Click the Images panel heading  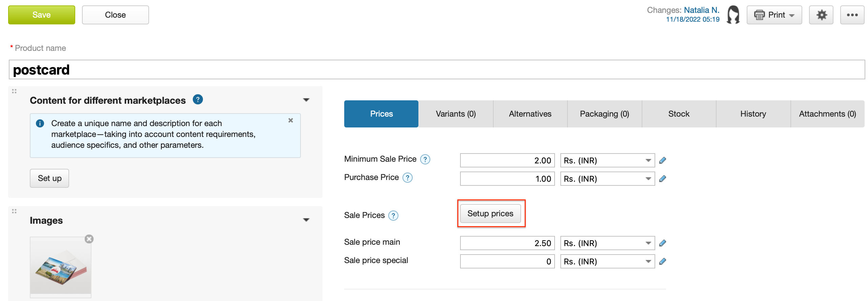coord(46,221)
